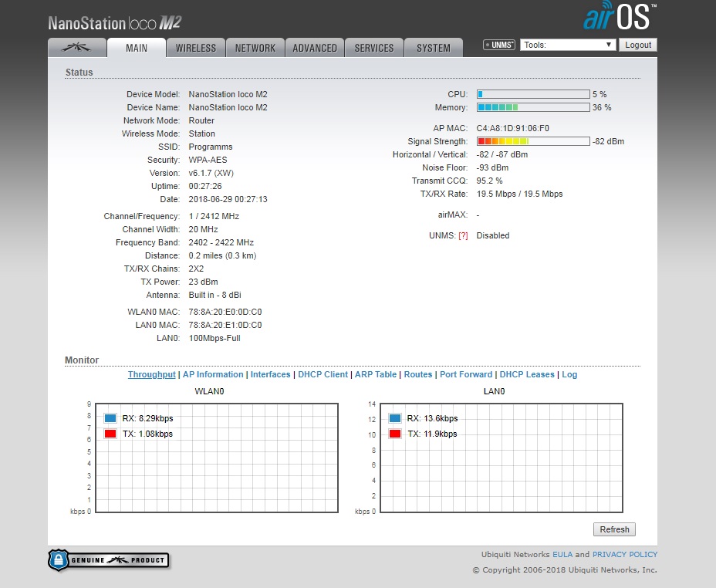This screenshot has height=588, width=716.
Task: Click the WLAN0 throughput graph
Action: click(217, 458)
